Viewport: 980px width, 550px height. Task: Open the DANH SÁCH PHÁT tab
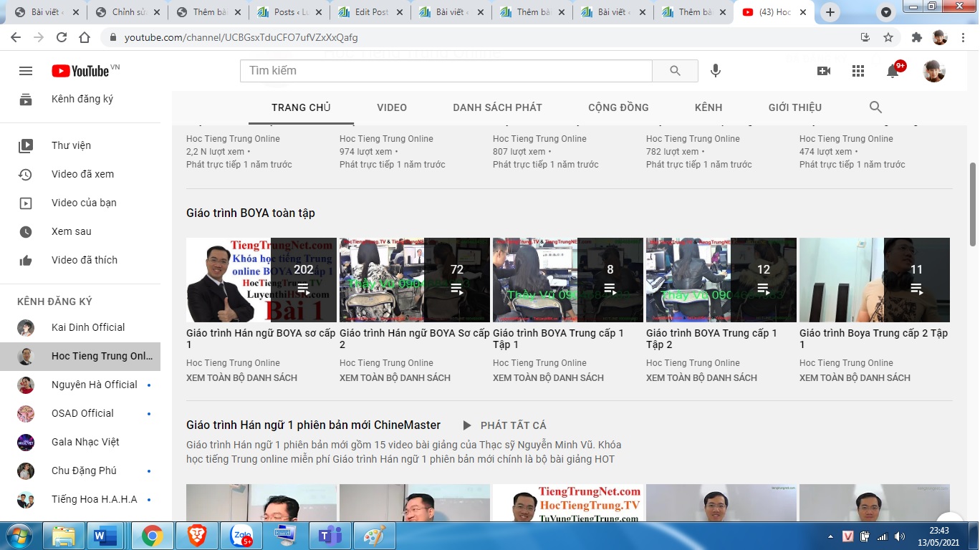tap(498, 107)
